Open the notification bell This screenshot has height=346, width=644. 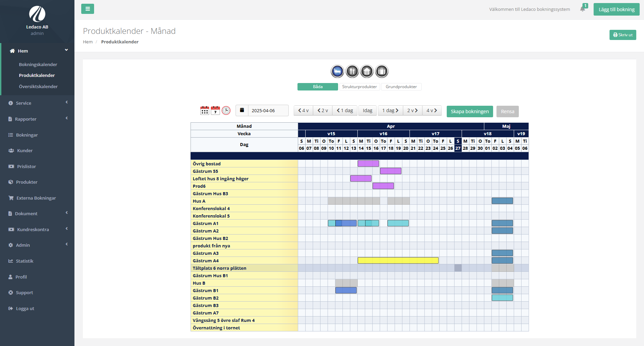[x=582, y=9]
